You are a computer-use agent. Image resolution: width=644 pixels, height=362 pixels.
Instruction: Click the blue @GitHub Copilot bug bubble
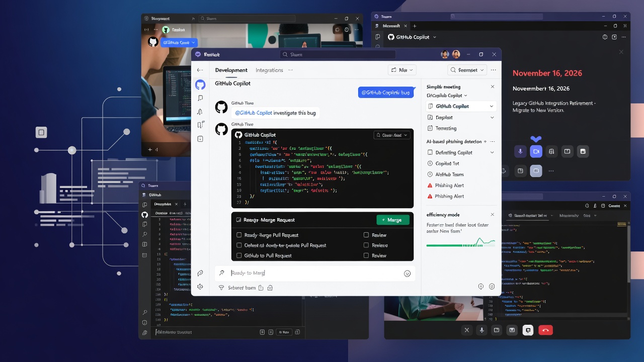pos(386,93)
